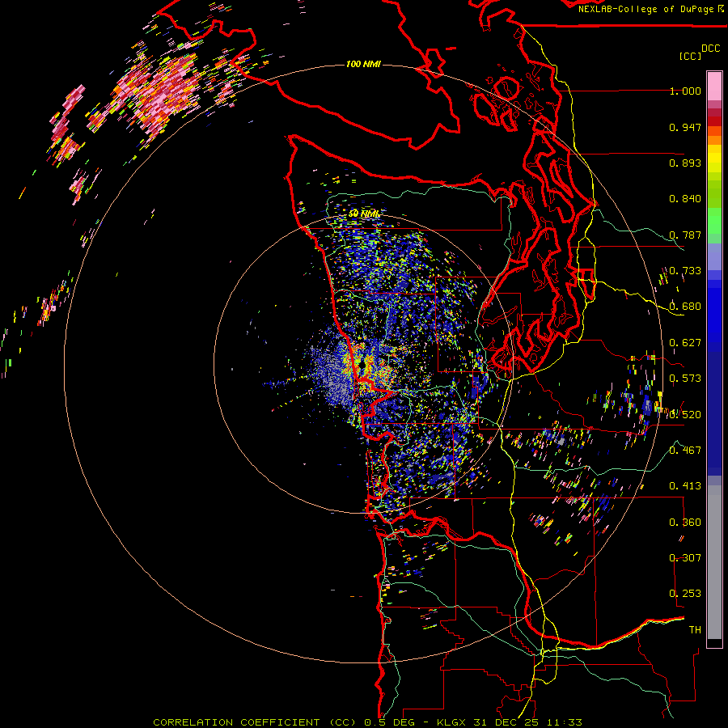
Task: Click the 0.787 scale value
Action: tap(685, 235)
